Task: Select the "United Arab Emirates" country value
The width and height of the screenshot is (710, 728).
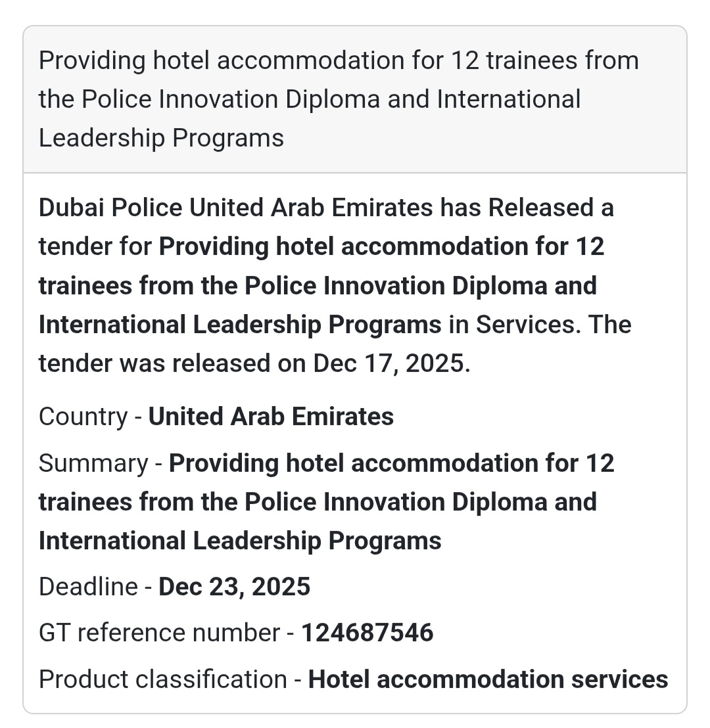Action: (271, 417)
